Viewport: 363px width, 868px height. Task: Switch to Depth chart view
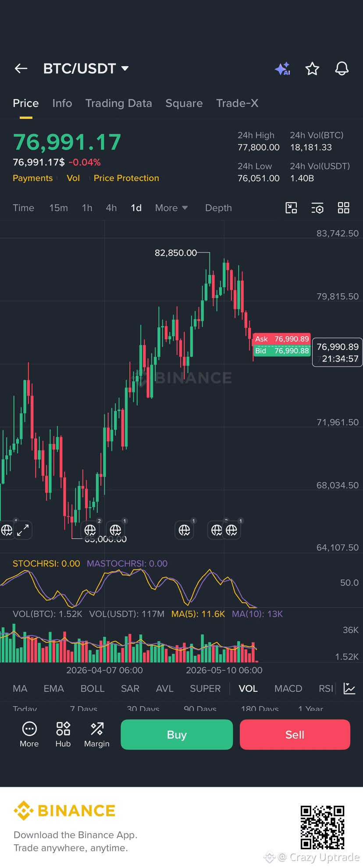(x=218, y=208)
